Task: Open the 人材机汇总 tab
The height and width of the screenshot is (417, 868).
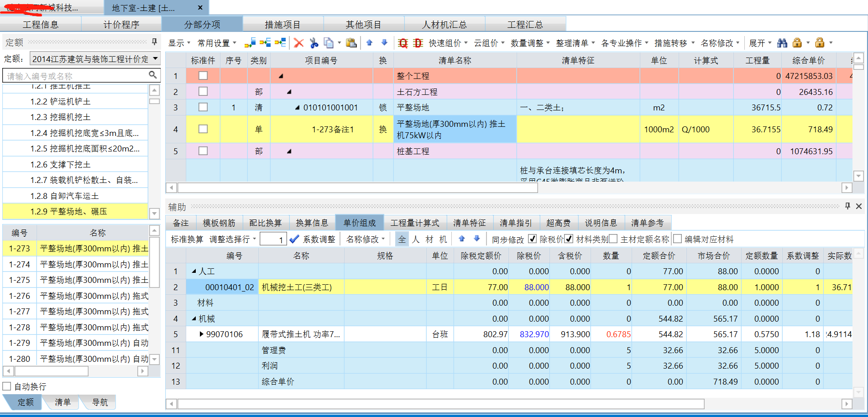Action: tap(444, 24)
